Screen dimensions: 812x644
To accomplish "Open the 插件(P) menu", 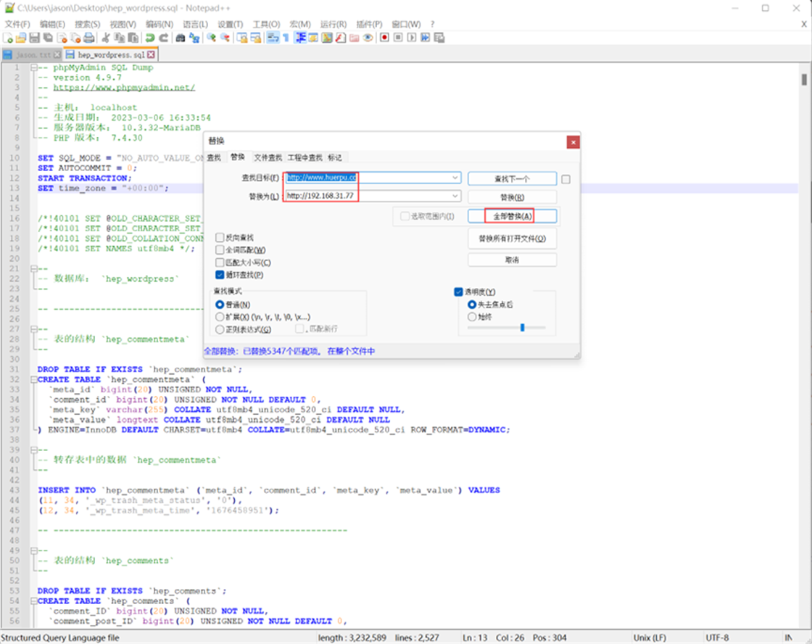I will pos(369,24).
